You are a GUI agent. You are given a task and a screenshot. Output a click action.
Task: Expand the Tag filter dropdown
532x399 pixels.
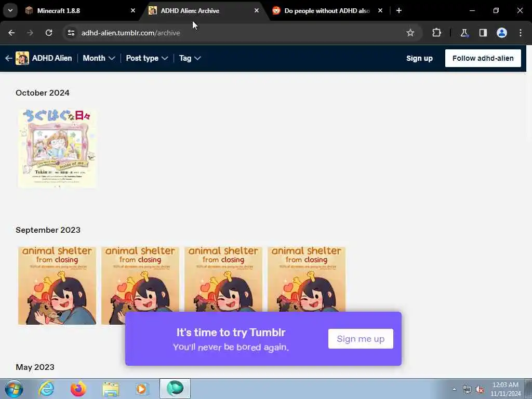coord(190,58)
